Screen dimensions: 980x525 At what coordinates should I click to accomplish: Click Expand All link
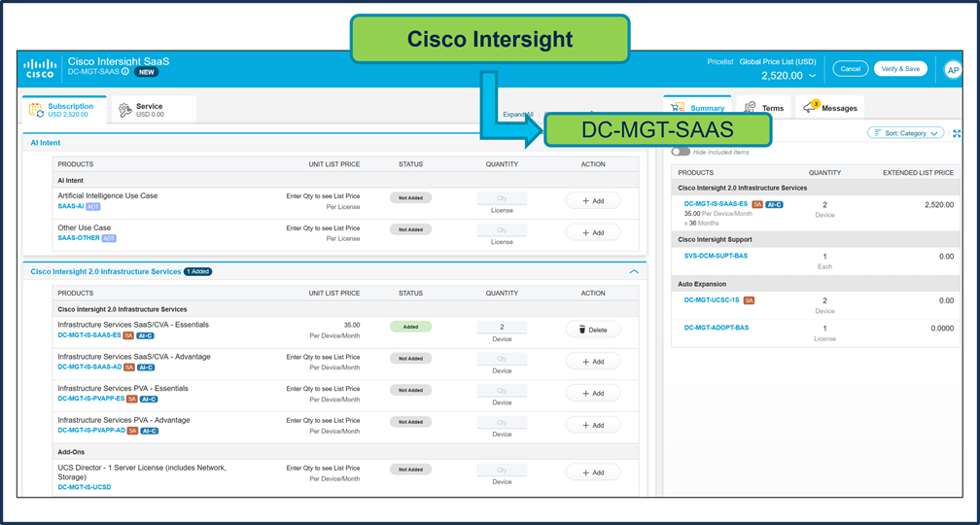[518, 115]
